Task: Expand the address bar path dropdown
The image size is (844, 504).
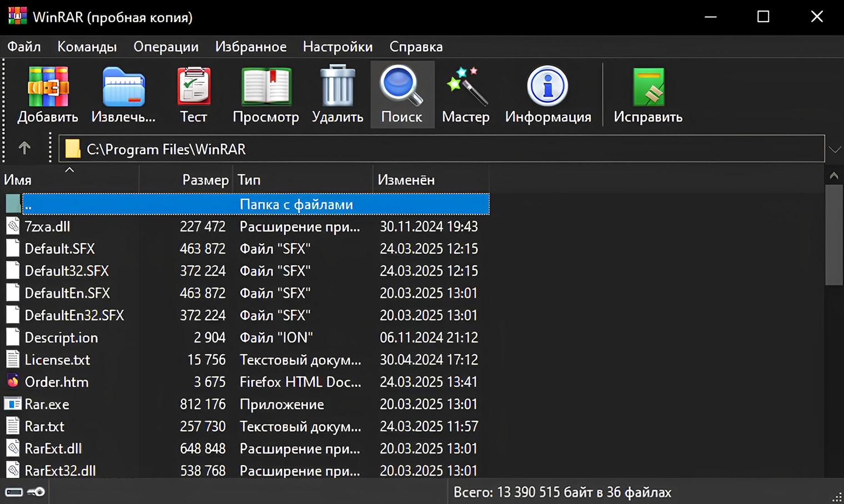Action: coord(835,149)
